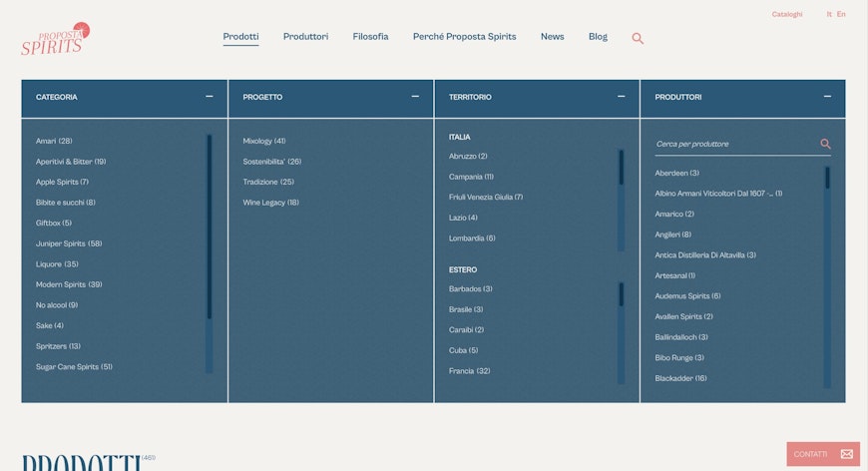This screenshot has width=868, height=471.
Task: Filter by Avallen Spirits (2)
Action: [x=683, y=316]
